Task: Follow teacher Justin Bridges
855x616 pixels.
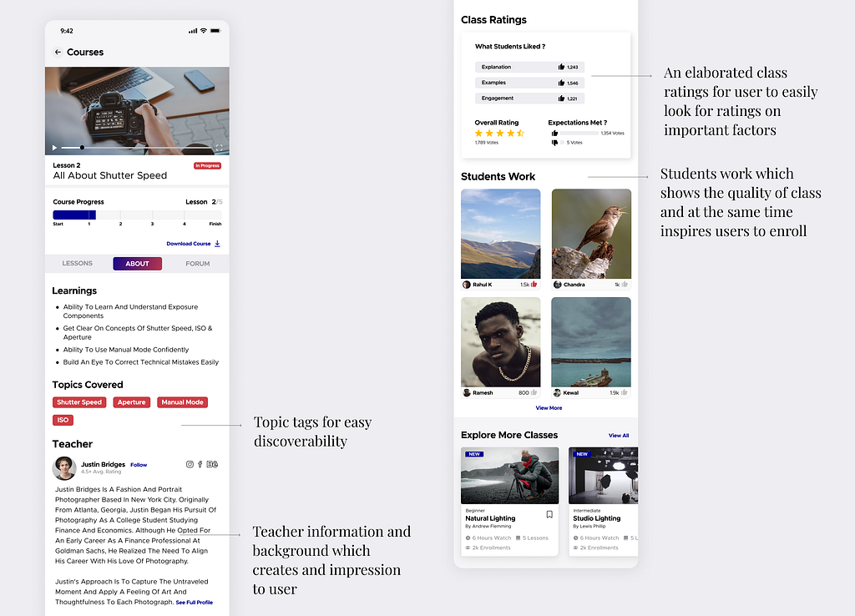Action: 139,465
